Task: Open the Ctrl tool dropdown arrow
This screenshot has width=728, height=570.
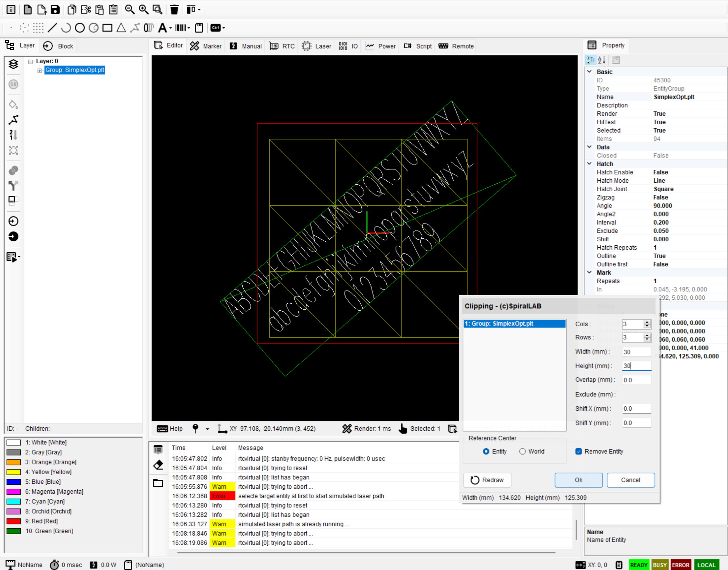Action: (224, 28)
